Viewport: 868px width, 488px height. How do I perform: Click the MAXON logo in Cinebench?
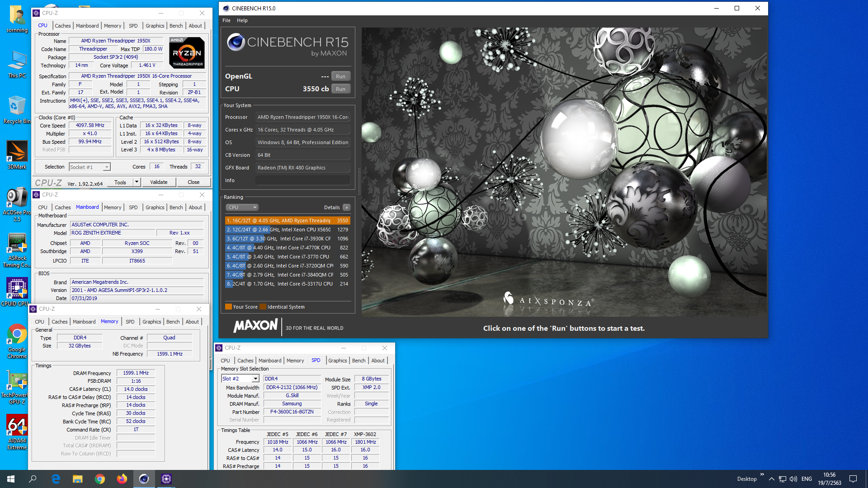click(255, 326)
